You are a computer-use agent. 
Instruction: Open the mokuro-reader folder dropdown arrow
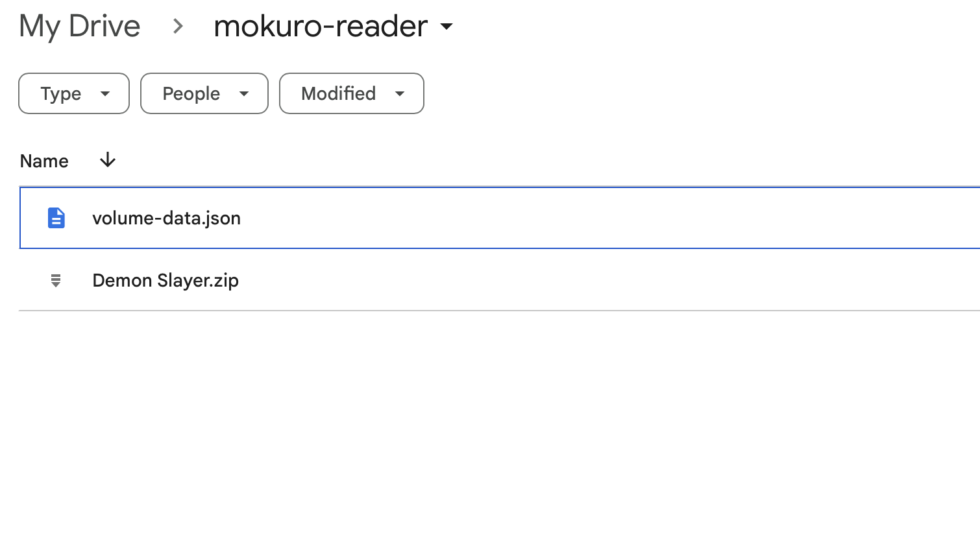(447, 27)
